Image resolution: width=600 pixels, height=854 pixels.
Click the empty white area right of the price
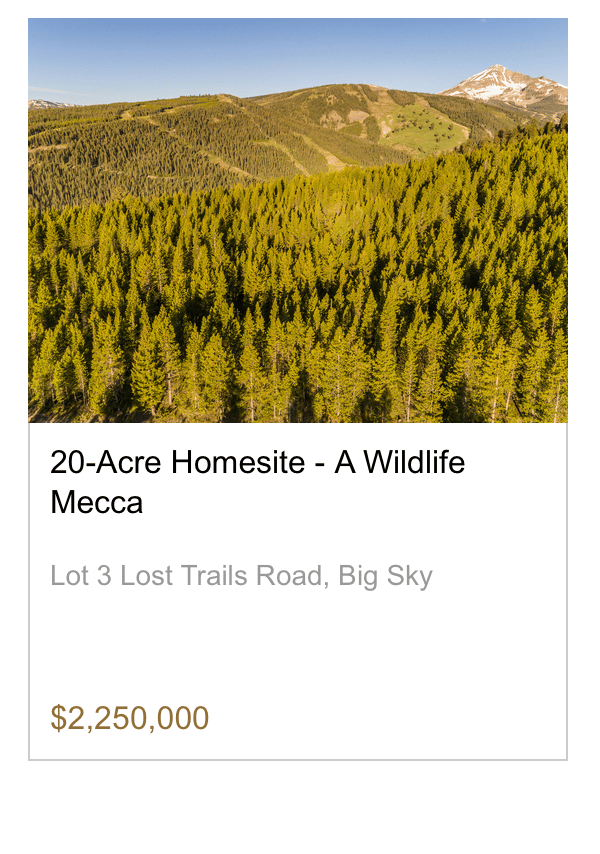click(400, 718)
